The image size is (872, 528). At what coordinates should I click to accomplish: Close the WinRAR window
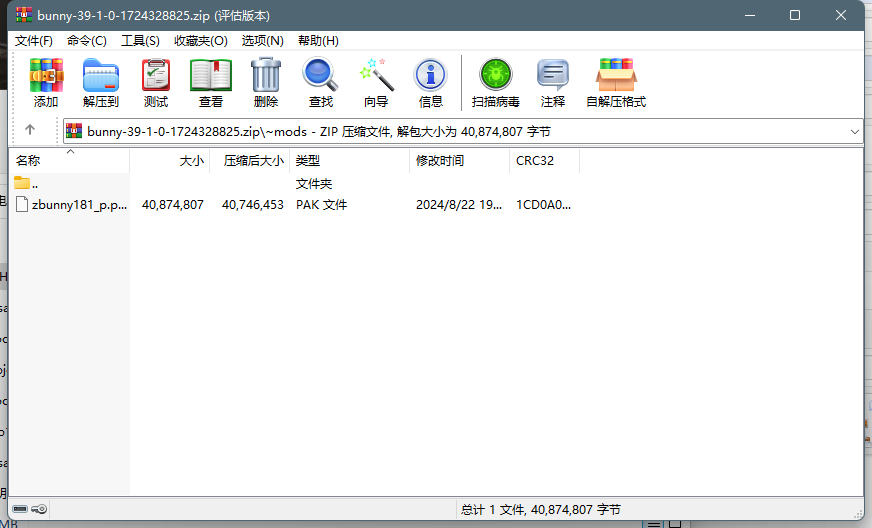coord(841,15)
